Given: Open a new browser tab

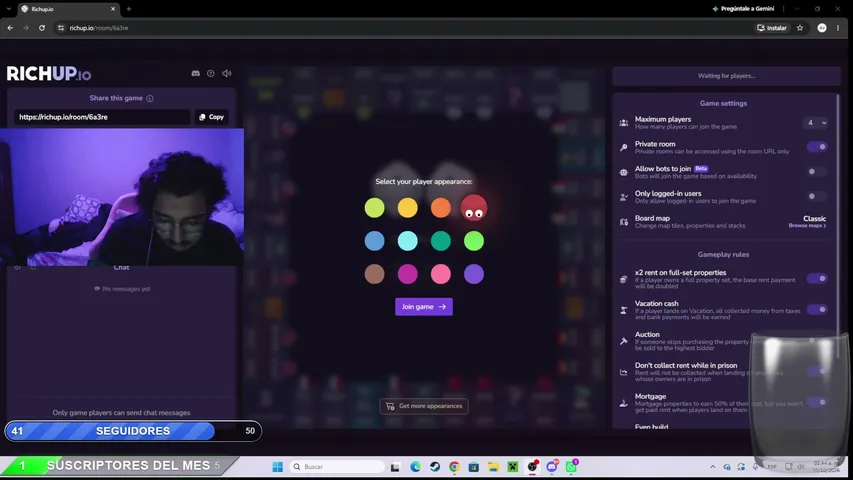Looking at the screenshot, I should click(129, 9).
